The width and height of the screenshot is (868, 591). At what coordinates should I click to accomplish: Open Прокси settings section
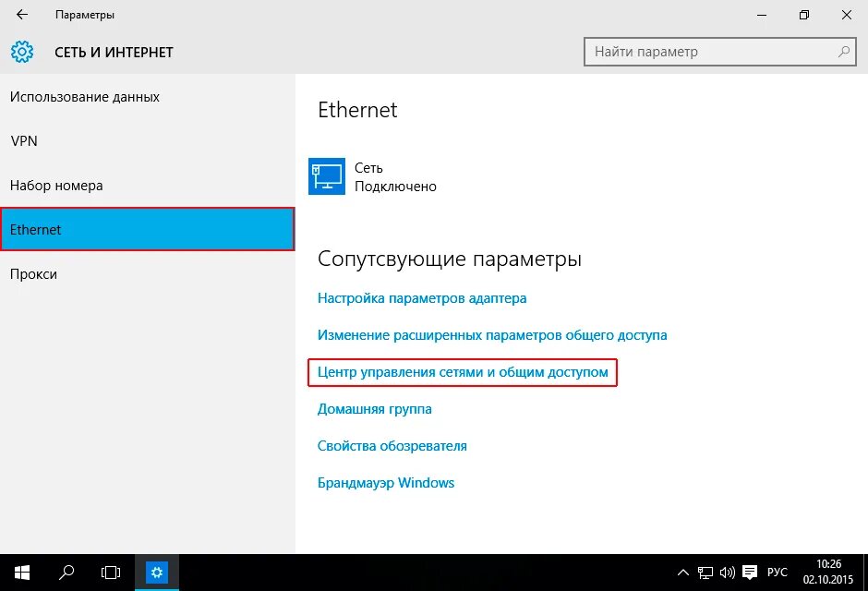pyautogui.click(x=147, y=274)
